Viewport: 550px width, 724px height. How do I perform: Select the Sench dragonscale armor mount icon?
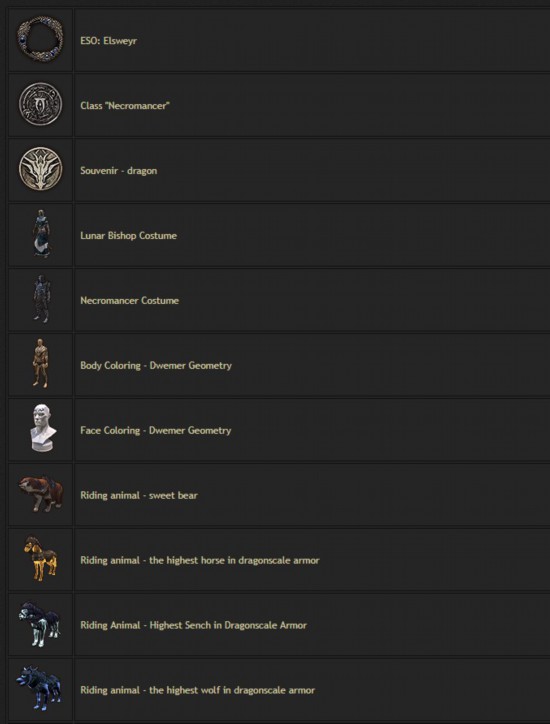click(x=40, y=623)
